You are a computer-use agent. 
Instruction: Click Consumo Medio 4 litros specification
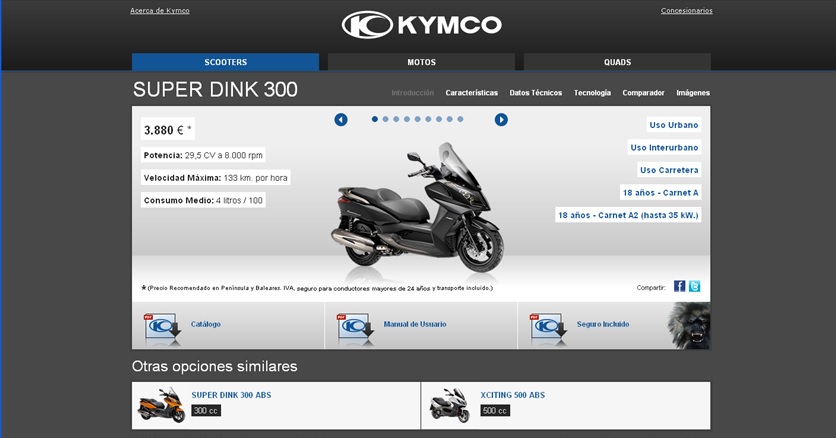click(x=203, y=200)
